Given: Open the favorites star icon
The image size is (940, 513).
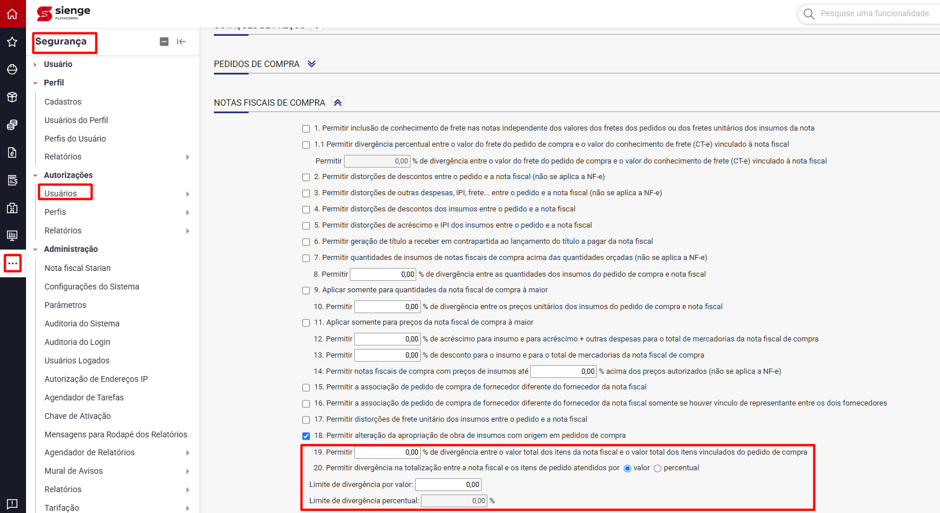Looking at the screenshot, I should (x=12, y=41).
